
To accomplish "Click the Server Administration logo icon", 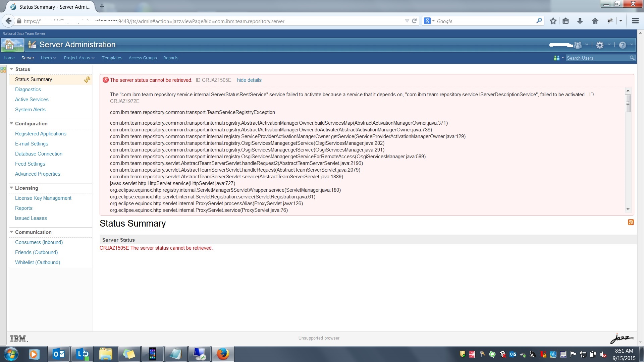I will (x=33, y=44).
